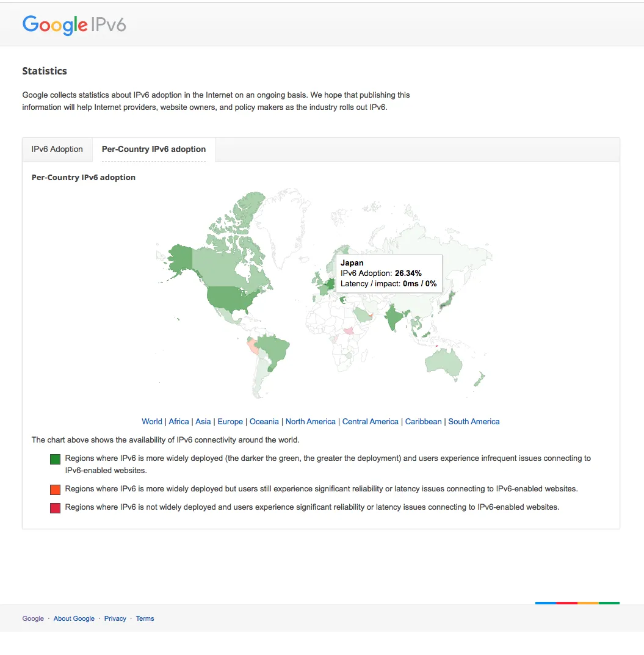The height and width of the screenshot is (655, 644).
Task: Click the red legend color swatch
Action: (x=55, y=508)
